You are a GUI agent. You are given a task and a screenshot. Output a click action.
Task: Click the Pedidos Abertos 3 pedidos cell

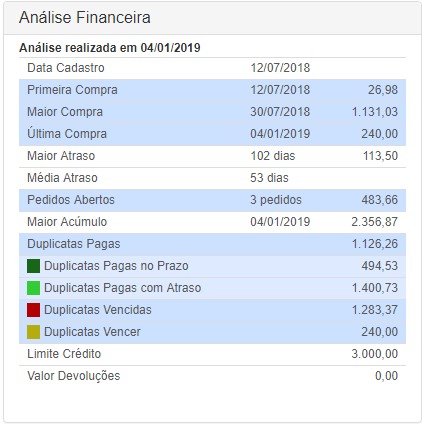pos(276,200)
